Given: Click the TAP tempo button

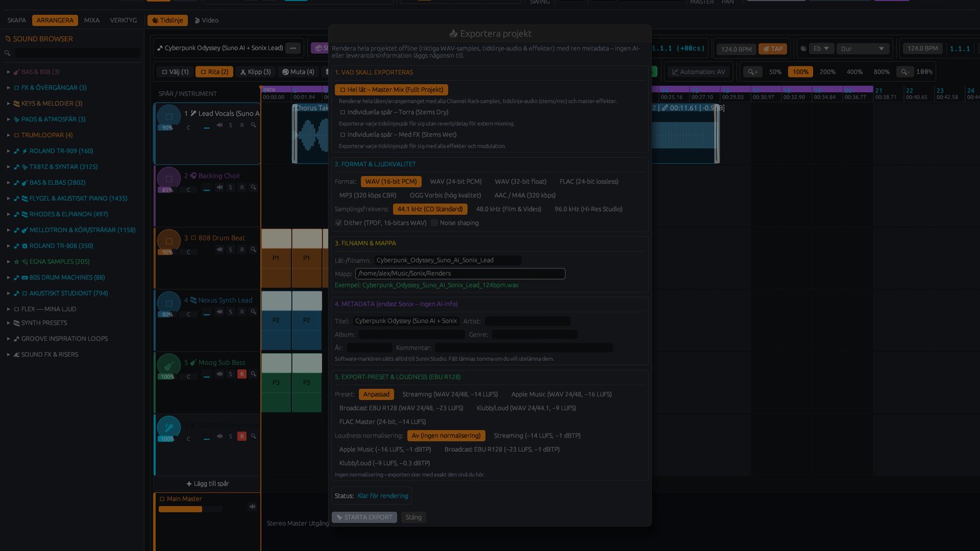Looking at the screenshot, I should click(x=773, y=48).
